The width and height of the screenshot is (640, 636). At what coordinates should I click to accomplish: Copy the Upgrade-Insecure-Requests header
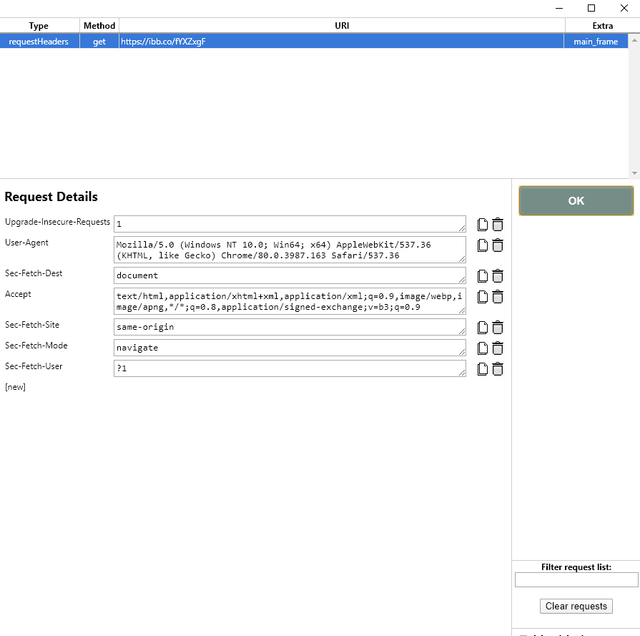(x=482, y=225)
